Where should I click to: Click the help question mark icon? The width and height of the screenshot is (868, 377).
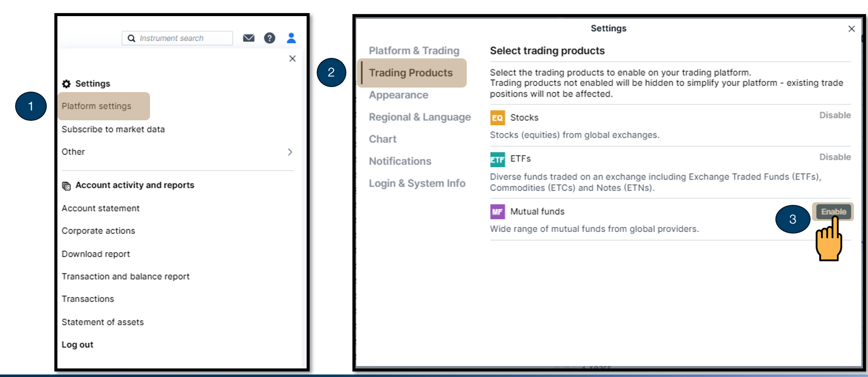coord(270,38)
